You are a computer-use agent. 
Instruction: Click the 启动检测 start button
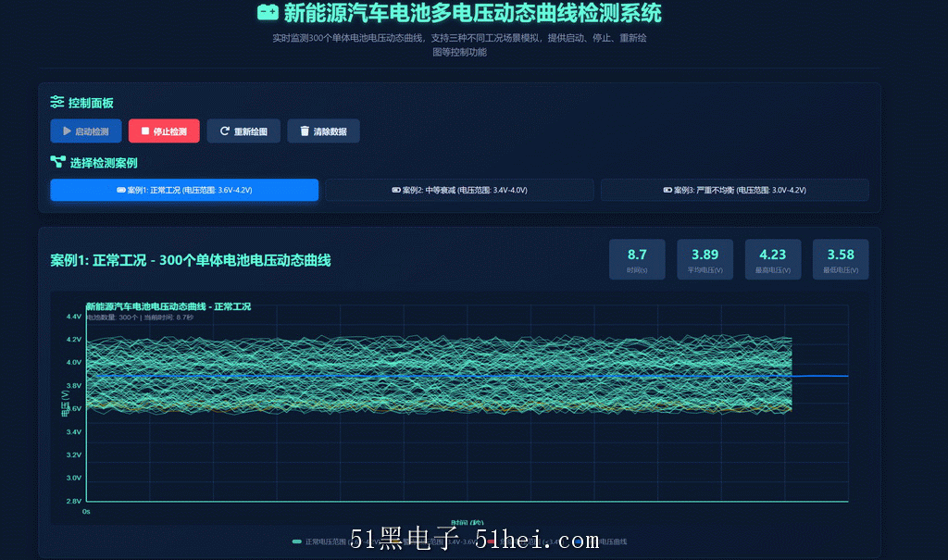click(86, 131)
